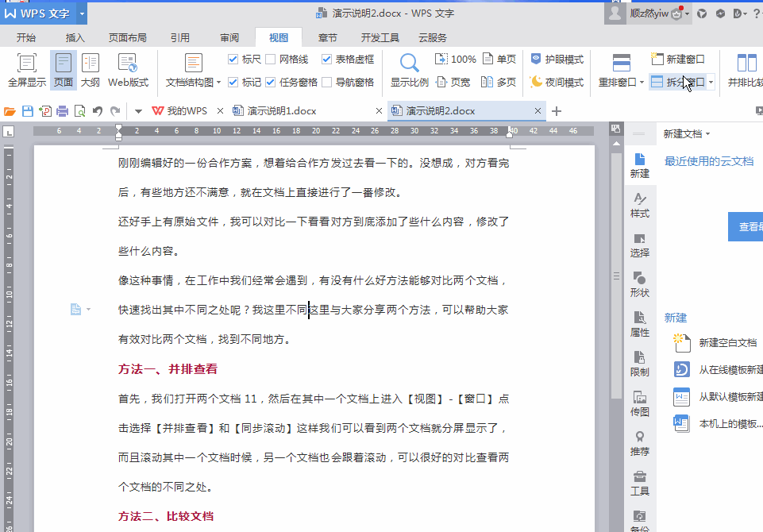Open a 新建窗口 new window
763x532 pixels.
(x=678, y=60)
